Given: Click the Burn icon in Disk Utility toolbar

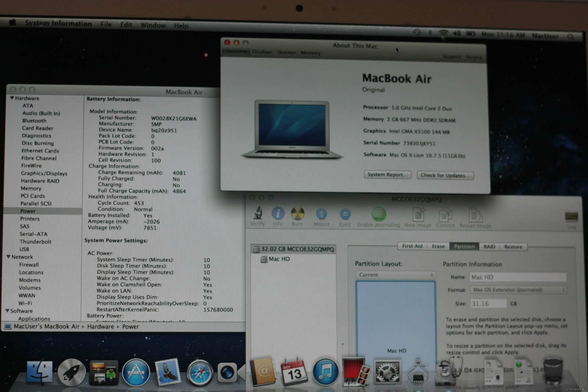Looking at the screenshot, I should (298, 214).
